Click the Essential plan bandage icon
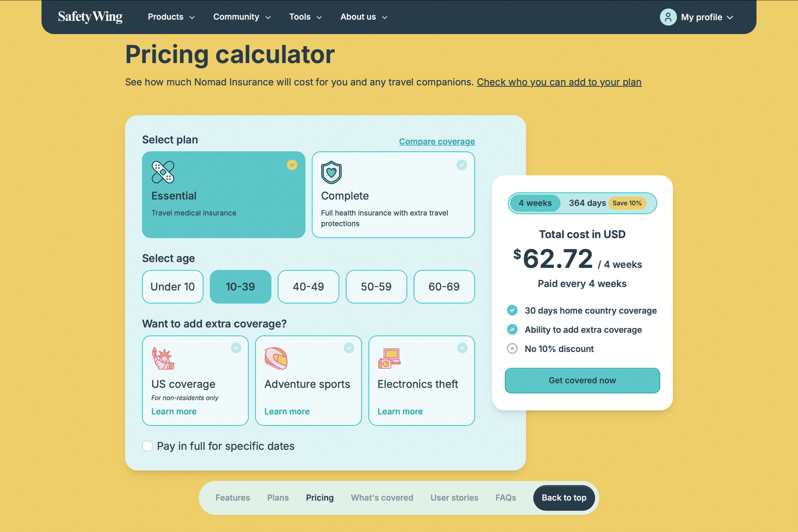Image resolution: width=798 pixels, height=532 pixels. click(x=163, y=172)
